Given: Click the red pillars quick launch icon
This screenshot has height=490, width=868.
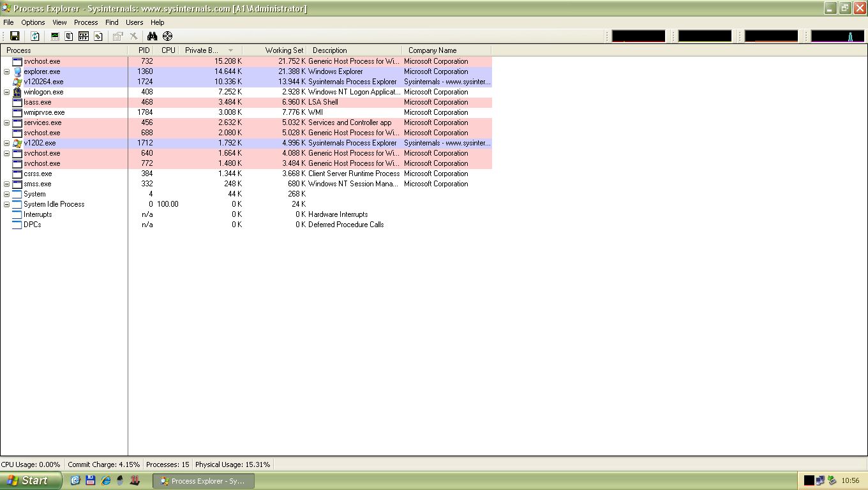Looking at the screenshot, I should click(x=135, y=480).
